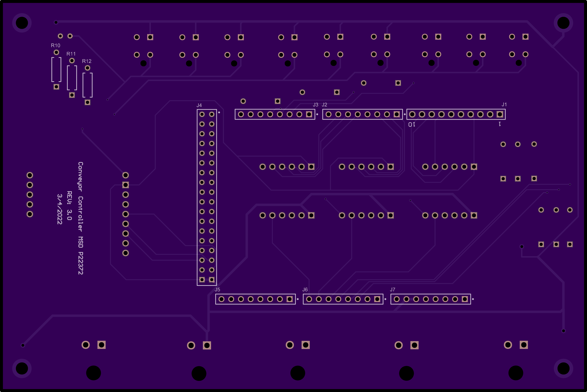The image size is (587, 392).
Task: Click the round pad above resistor R11
Action: [72, 61]
